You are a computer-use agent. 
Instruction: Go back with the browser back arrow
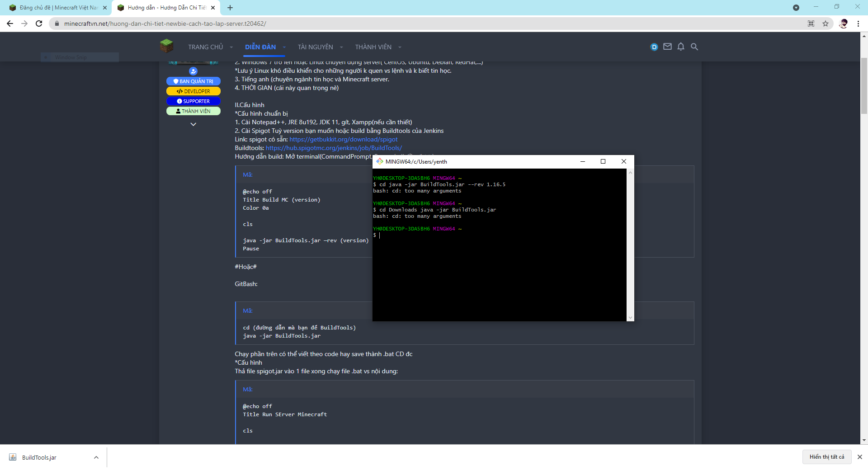coord(10,23)
